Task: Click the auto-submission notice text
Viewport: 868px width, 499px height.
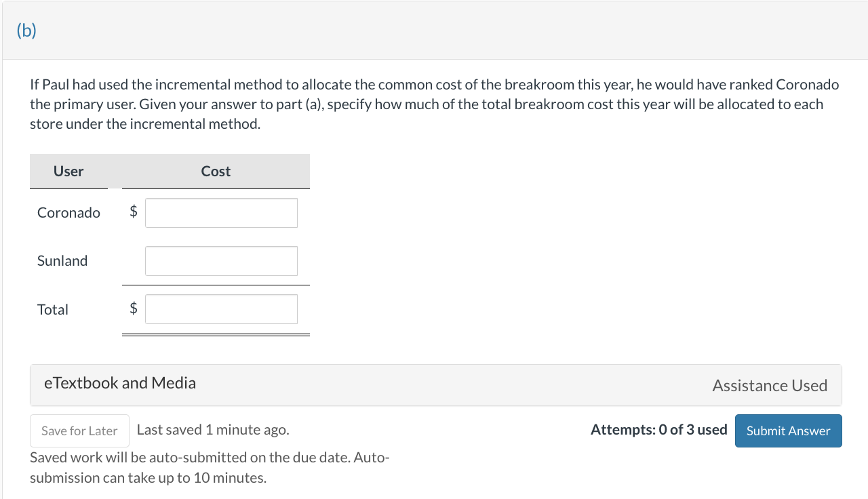Action: [210, 467]
